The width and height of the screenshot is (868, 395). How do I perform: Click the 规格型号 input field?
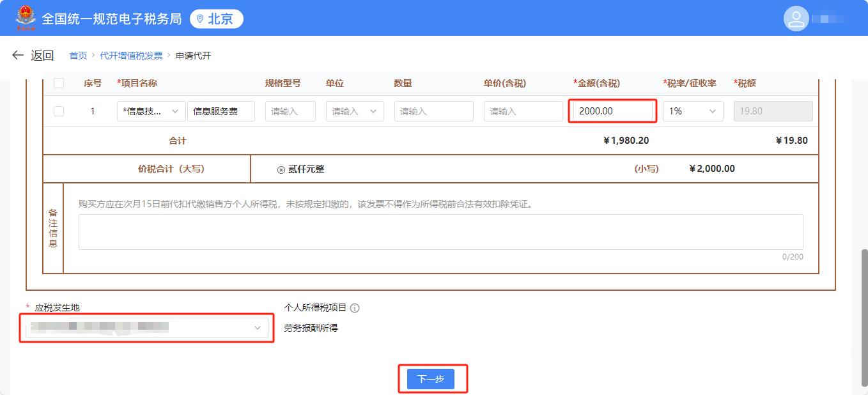click(x=290, y=111)
